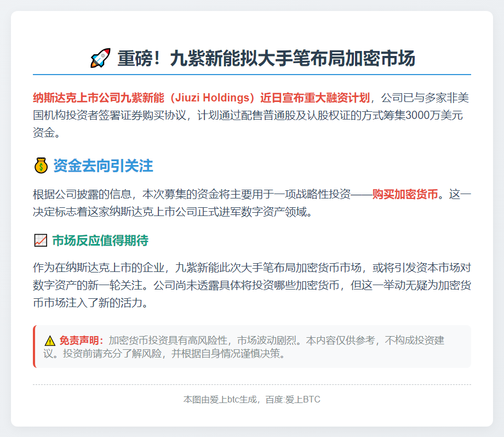Image resolution: width=504 pixels, height=437 pixels.
Task: Click the red highlighted 购买加密货币 text
Action: coord(405,194)
